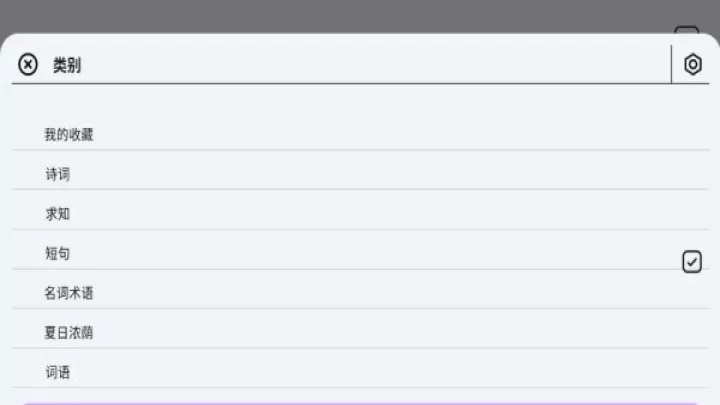Image resolution: width=720 pixels, height=405 pixels.
Task: Click the 类别 panel title
Action: pos(67,65)
